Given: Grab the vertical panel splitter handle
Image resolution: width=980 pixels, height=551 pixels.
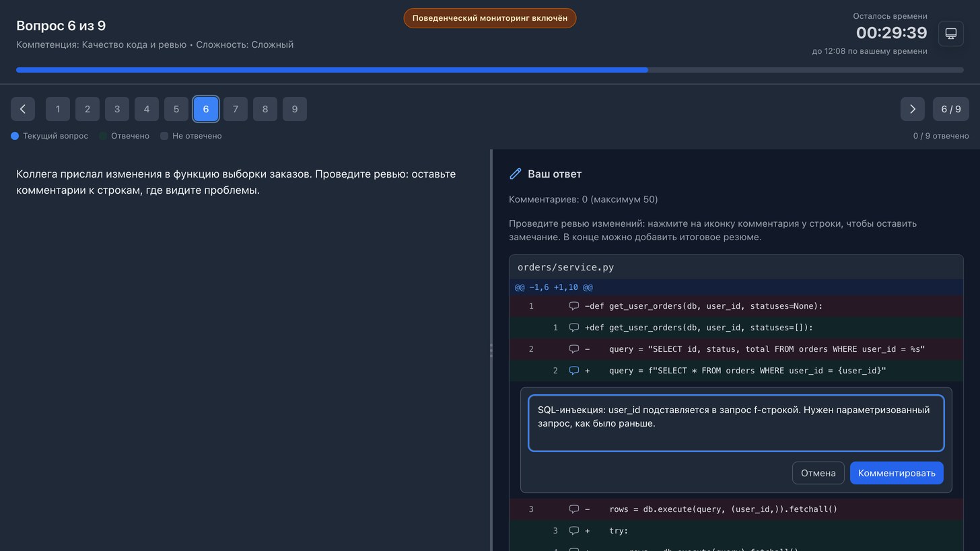Looking at the screenshot, I should coord(491,350).
